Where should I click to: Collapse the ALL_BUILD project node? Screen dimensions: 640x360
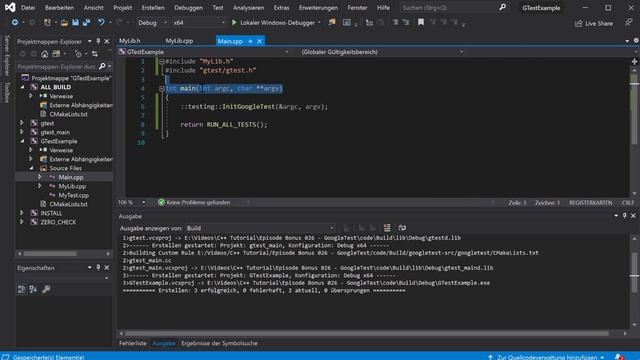(22, 87)
